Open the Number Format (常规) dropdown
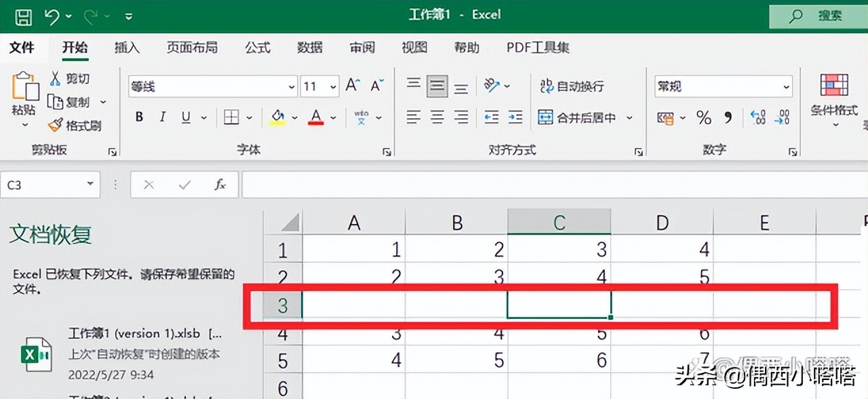The image size is (868, 399). click(x=787, y=86)
